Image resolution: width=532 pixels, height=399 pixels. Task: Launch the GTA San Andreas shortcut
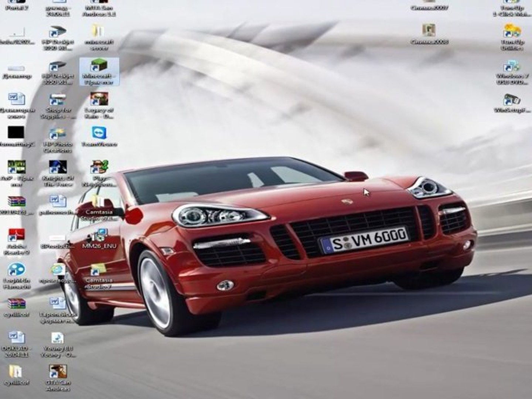pos(58,378)
